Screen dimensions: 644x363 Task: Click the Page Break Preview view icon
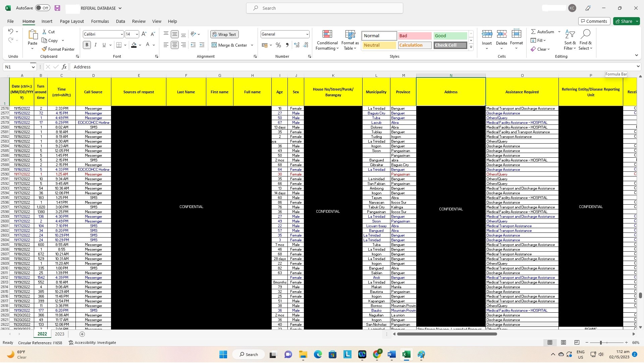coord(577,343)
